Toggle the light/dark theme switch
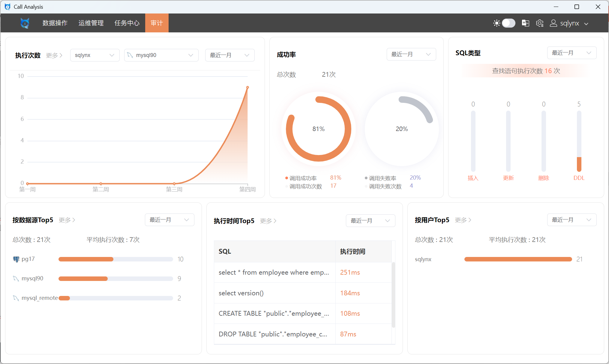 508,23
